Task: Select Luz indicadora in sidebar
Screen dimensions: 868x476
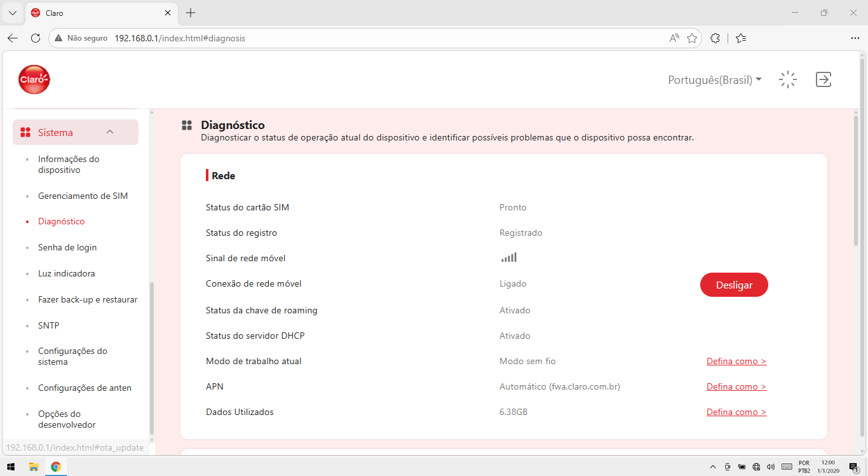Action: coord(67,273)
